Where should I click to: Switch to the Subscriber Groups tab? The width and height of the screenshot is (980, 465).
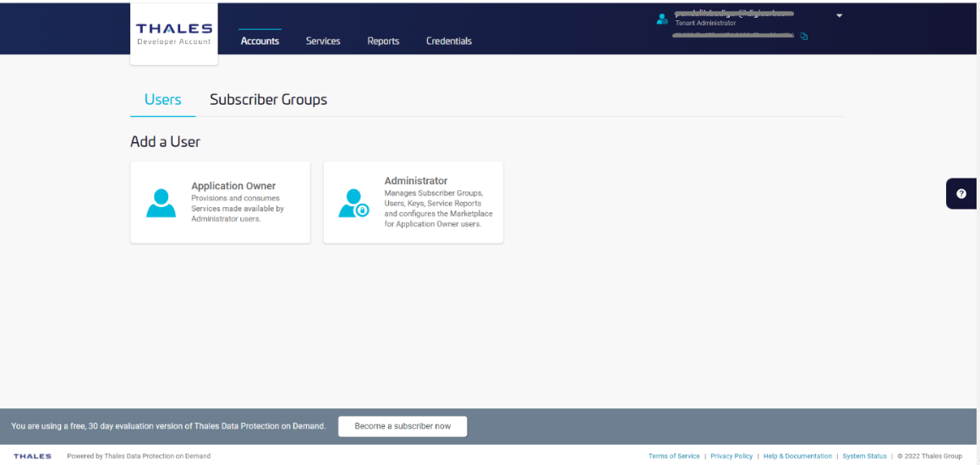point(268,100)
